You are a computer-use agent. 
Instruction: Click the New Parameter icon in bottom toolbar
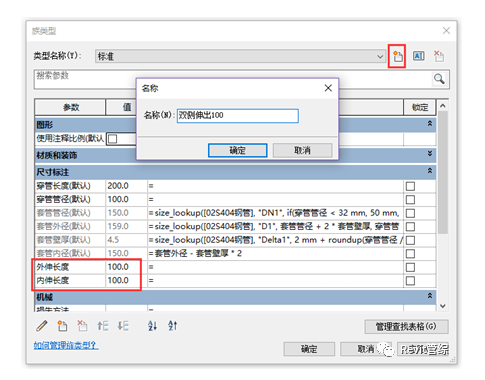[x=62, y=326]
